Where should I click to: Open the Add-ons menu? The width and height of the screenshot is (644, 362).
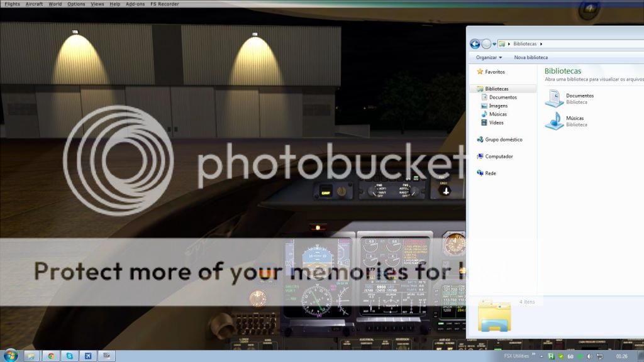[x=135, y=4]
